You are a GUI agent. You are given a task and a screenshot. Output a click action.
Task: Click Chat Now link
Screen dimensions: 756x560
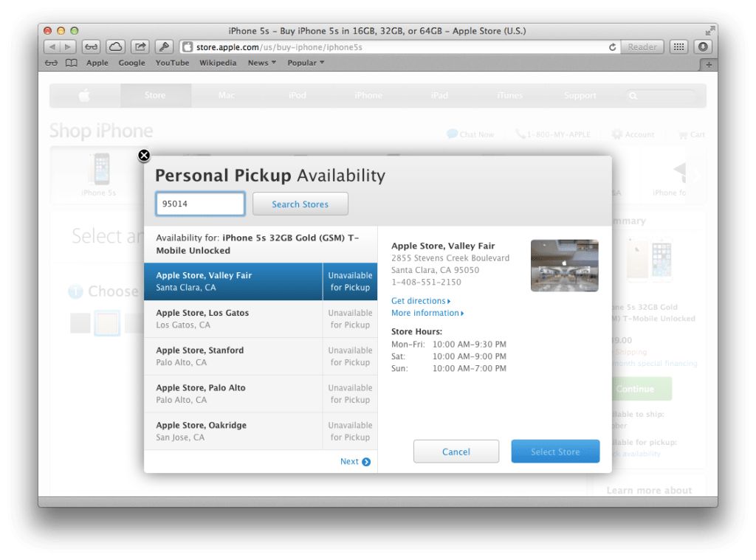pos(470,134)
